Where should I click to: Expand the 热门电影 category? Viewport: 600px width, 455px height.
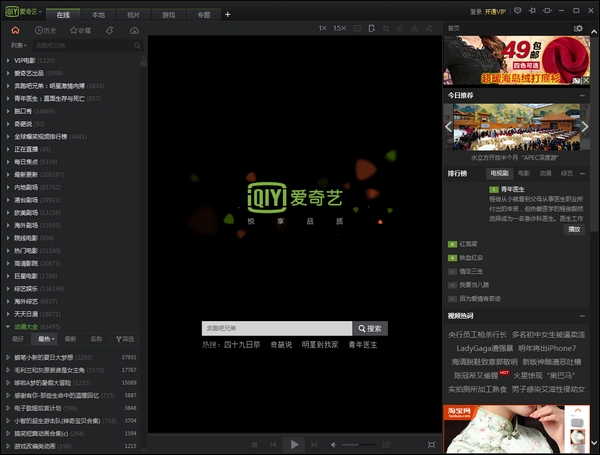coord(8,251)
